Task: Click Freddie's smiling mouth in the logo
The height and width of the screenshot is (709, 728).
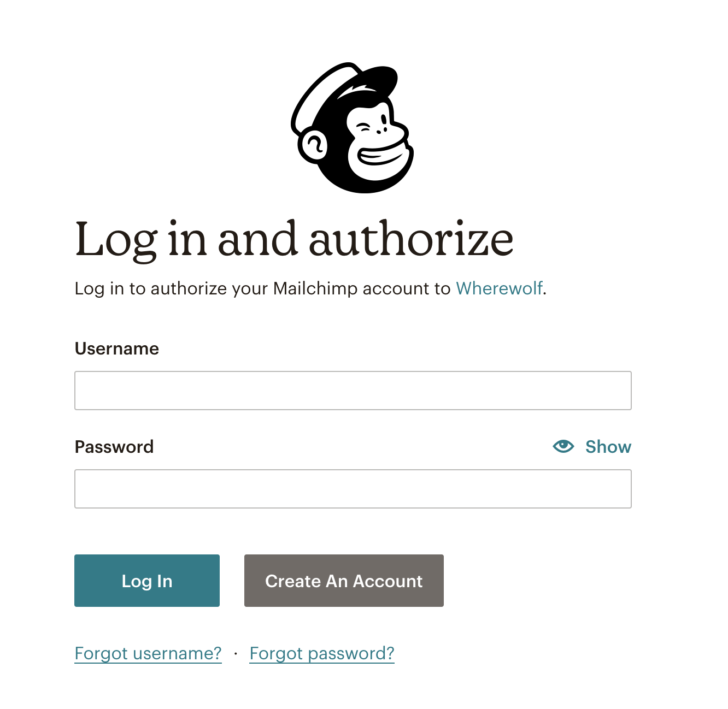Action: click(383, 156)
